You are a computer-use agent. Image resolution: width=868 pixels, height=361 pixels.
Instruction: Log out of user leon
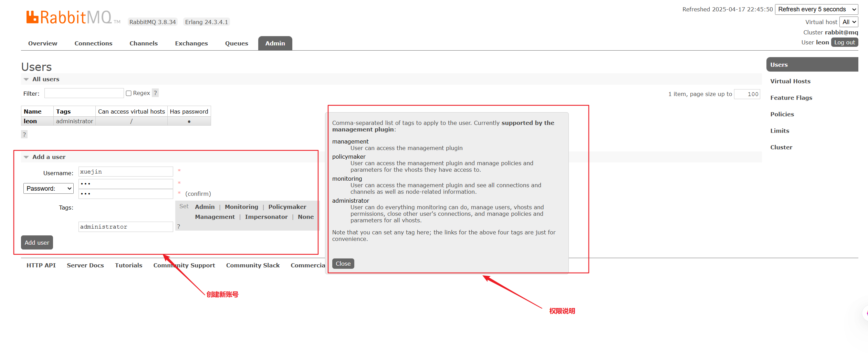point(844,42)
